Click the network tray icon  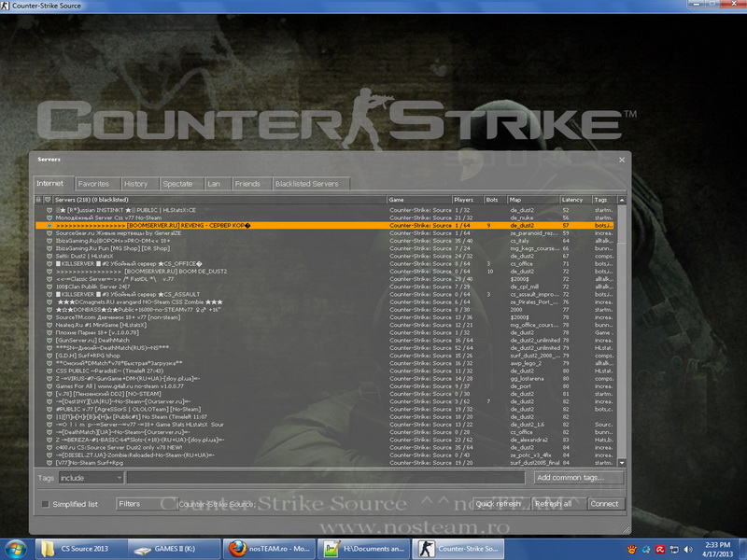point(674,550)
